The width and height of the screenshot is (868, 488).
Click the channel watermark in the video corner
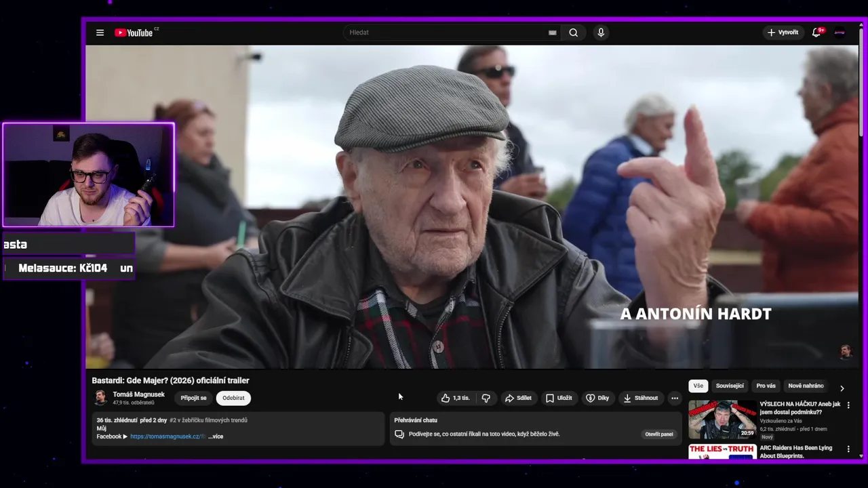[x=846, y=351]
